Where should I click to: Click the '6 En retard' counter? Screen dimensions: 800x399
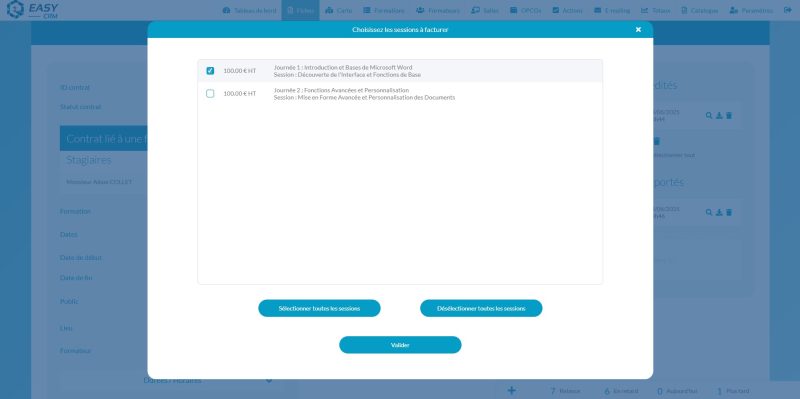pyautogui.click(x=620, y=391)
